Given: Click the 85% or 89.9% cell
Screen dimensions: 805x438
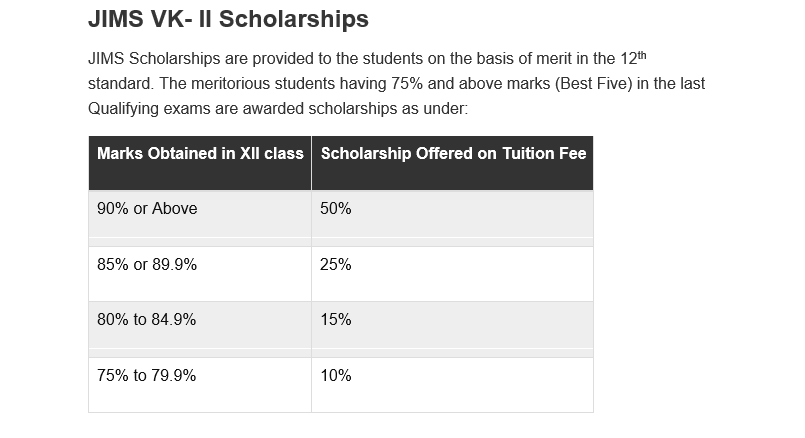Looking at the screenshot, I should [x=147, y=265].
